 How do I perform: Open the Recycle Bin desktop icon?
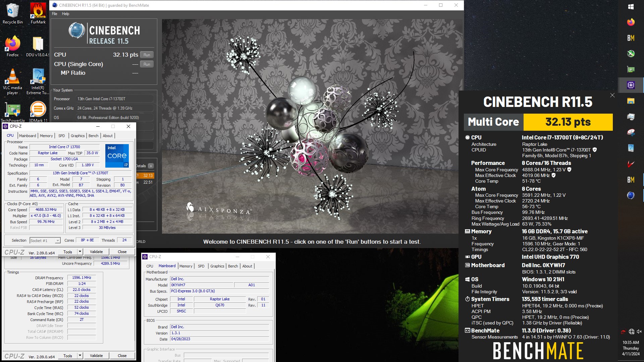click(12, 13)
